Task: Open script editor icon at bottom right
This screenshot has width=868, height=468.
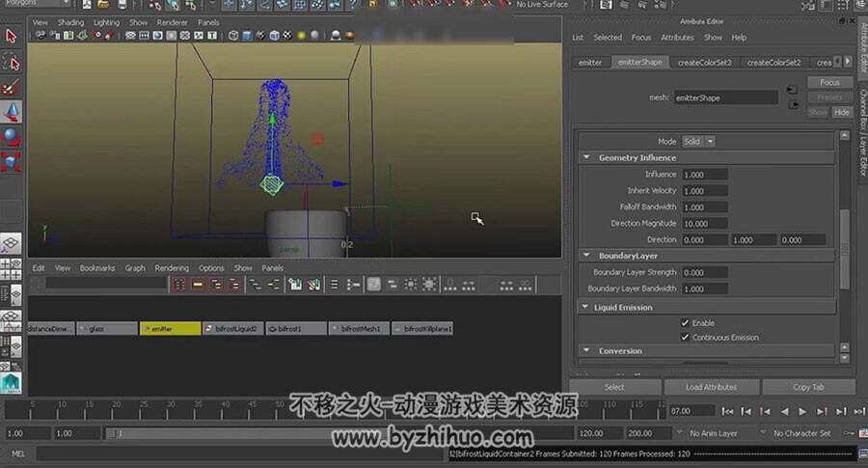Action: click(862, 454)
